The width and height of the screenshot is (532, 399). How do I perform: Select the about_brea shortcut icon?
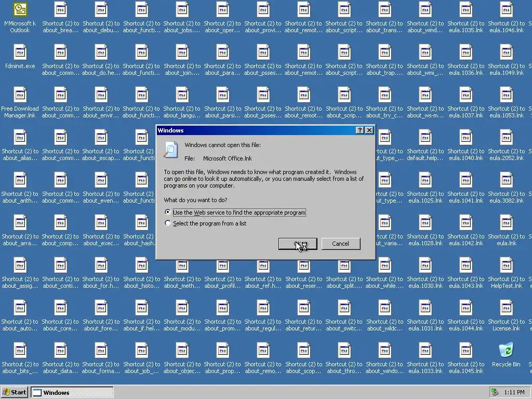pos(60,9)
